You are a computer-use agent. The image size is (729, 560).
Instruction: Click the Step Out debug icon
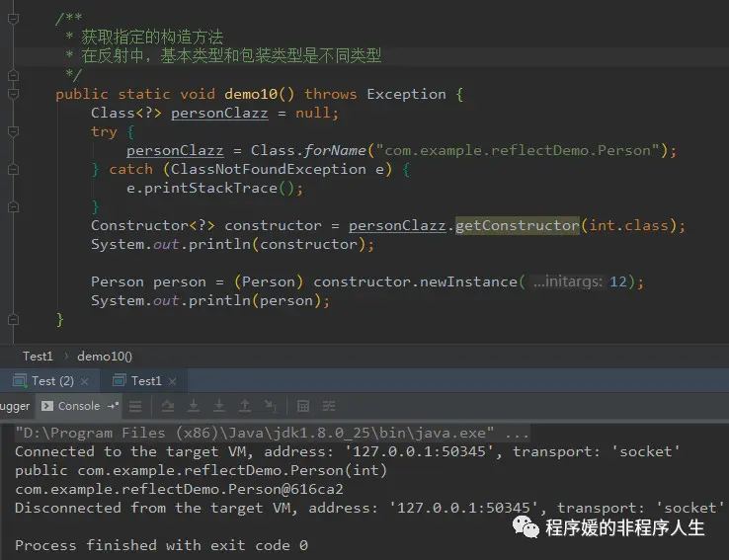pyautogui.click(x=245, y=407)
